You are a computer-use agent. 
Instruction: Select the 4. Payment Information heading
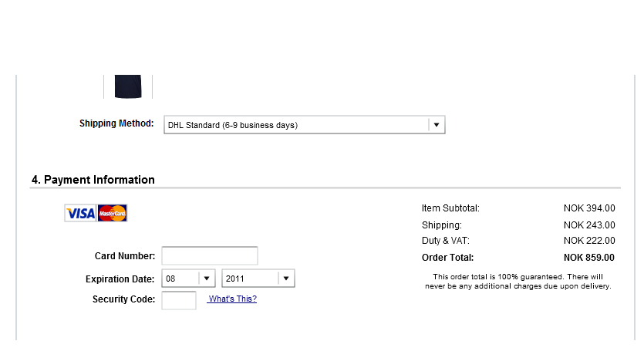(93, 180)
